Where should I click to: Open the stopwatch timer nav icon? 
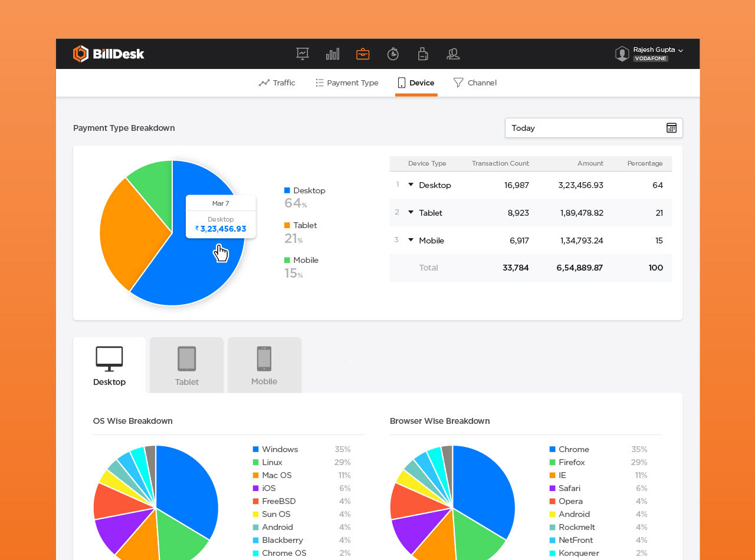(393, 54)
